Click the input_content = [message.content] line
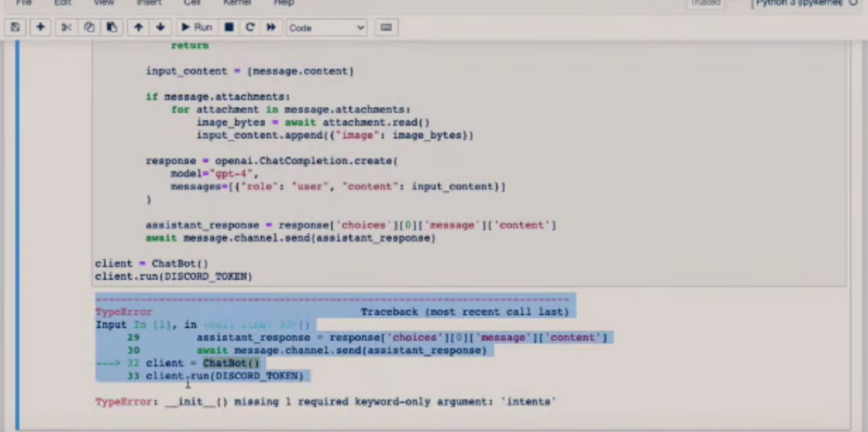Image resolution: width=868 pixels, height=432 pixels. point(250,71)
